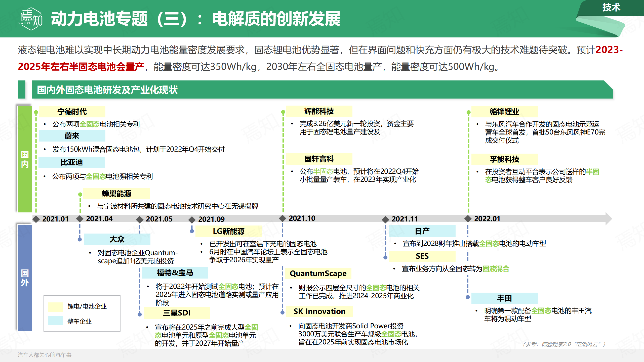Select the SES company label

point(422,256)
